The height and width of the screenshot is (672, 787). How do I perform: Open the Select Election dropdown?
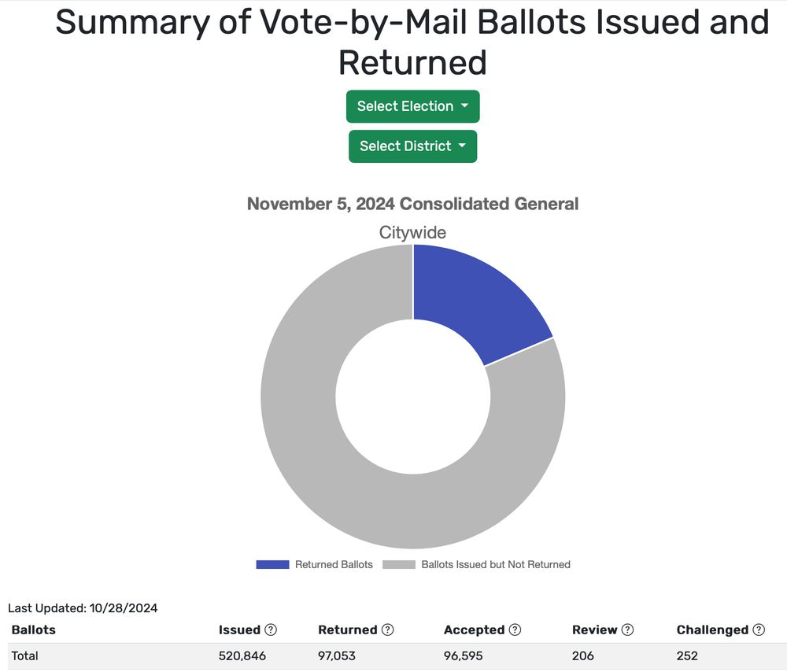[x=412, y=106]
